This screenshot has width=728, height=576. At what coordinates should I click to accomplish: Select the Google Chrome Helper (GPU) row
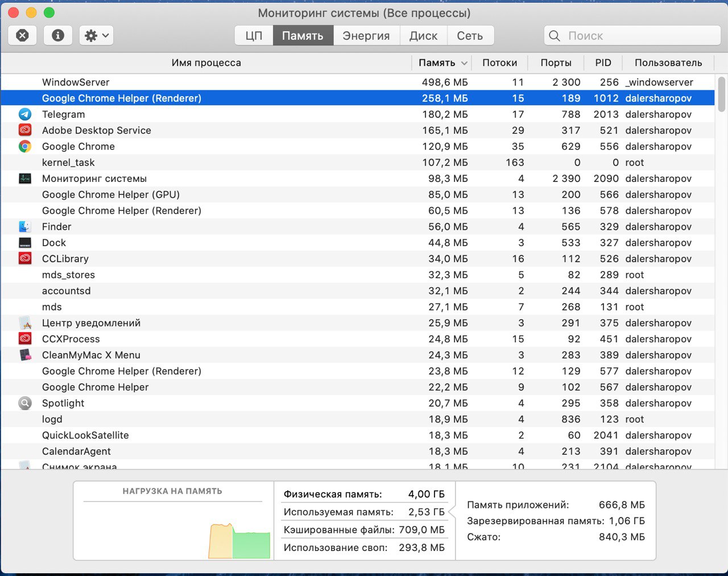(358, 194)
